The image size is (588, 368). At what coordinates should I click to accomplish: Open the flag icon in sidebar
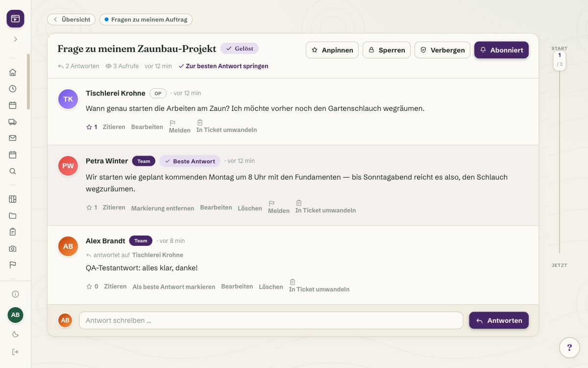tap(13, 264)
